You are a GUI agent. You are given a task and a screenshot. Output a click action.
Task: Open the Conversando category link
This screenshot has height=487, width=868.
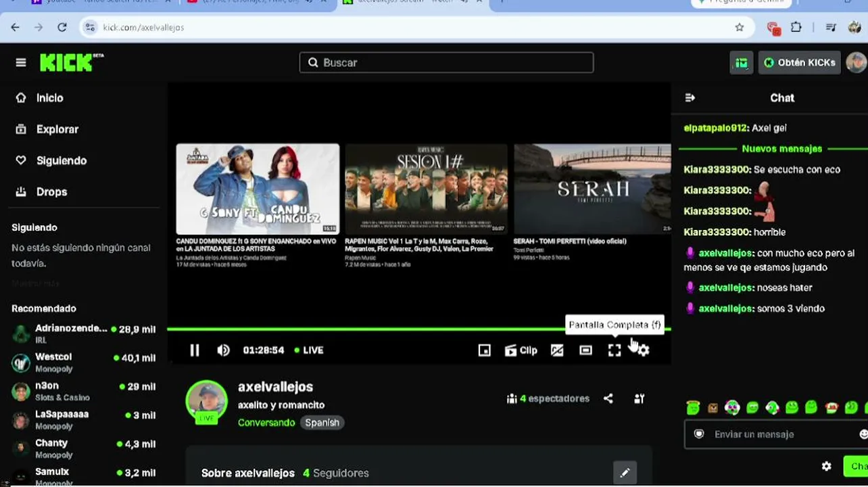click(266, 422)
